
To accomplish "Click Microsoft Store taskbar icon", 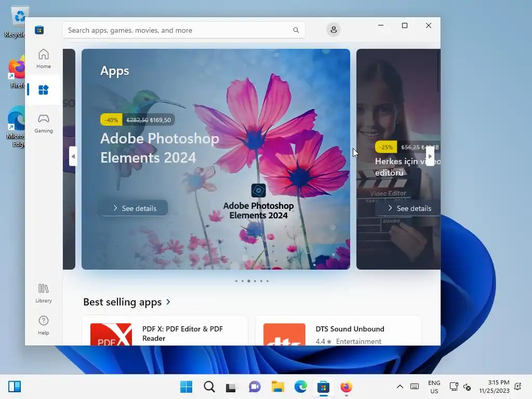I will pos(323,387).
